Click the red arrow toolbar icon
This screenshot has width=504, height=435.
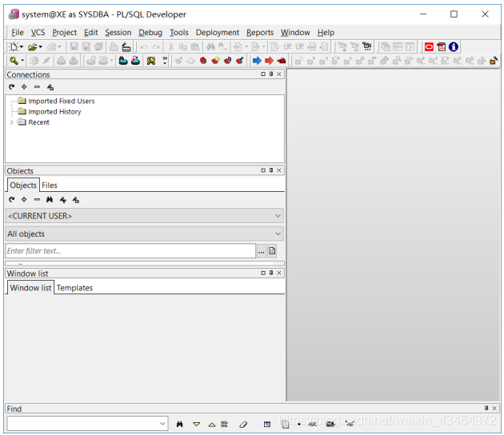[x=269, y=61]
